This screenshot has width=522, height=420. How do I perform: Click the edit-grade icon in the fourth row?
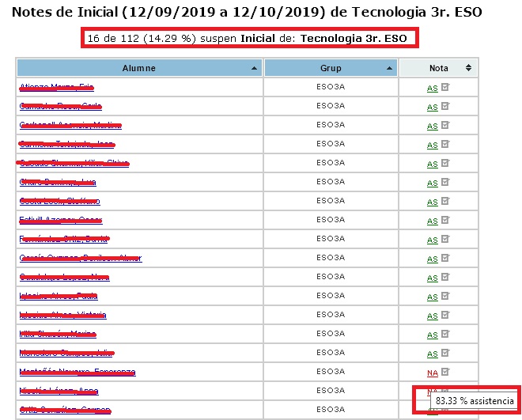coord(445,144)
